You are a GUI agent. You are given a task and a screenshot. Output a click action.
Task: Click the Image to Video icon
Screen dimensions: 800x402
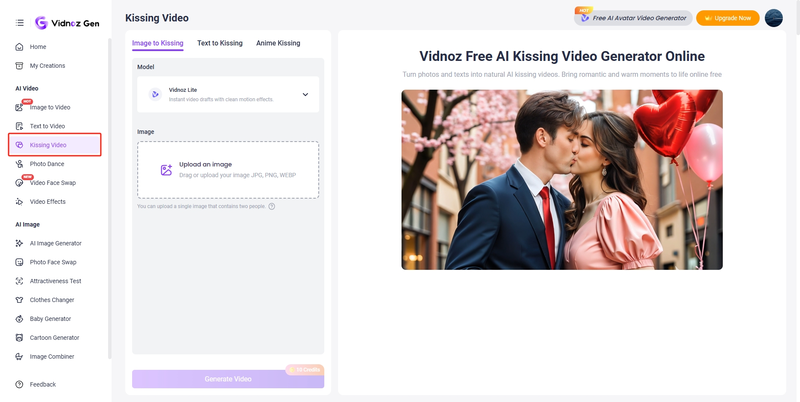click(x=19, y=108)
